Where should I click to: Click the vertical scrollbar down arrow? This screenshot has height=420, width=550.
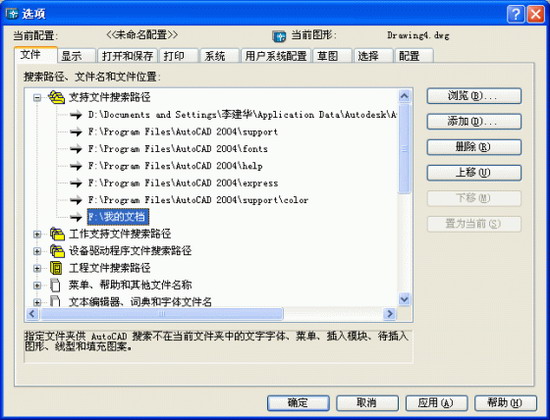tap(404, 299)
